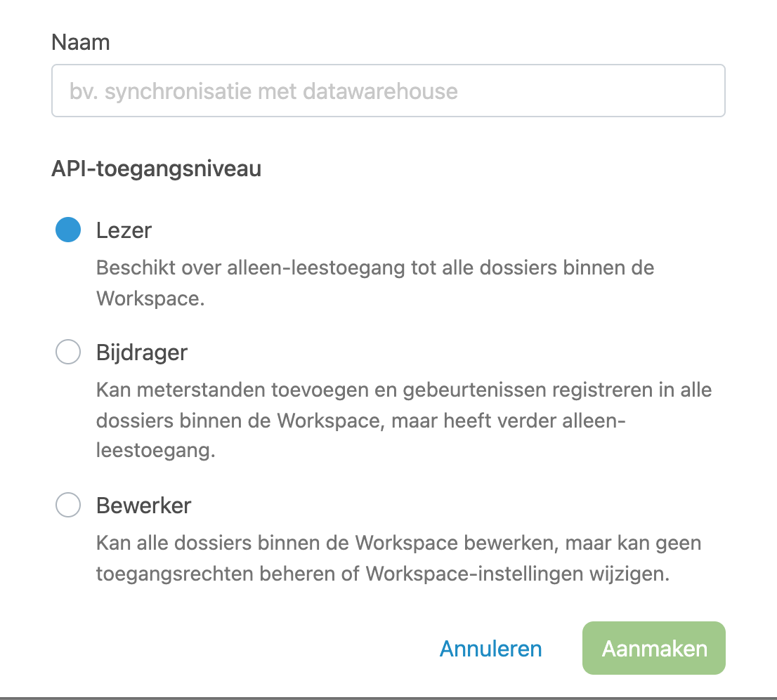This screenshot has height=700, width=777.
Task: Enable the Bewerker radio option
Action: click(x=68, y=505)
